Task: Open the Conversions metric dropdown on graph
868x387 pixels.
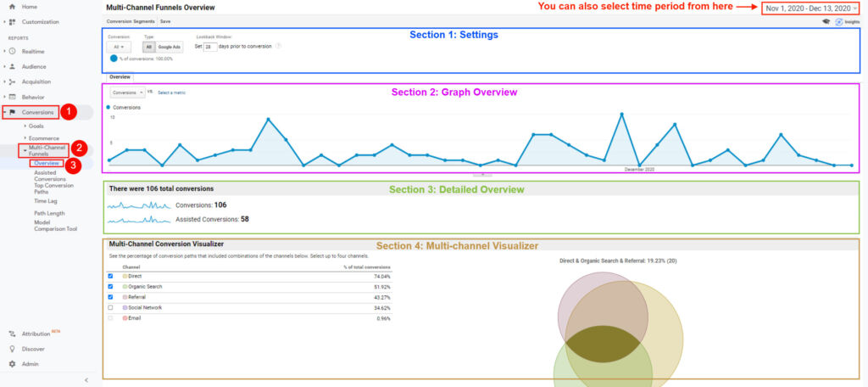Action: click(127, 93)
